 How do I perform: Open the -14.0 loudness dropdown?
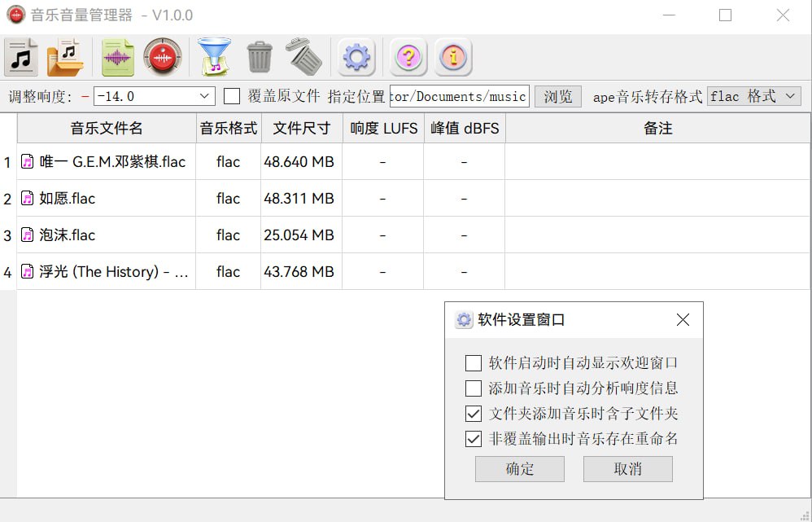[204, 96]
